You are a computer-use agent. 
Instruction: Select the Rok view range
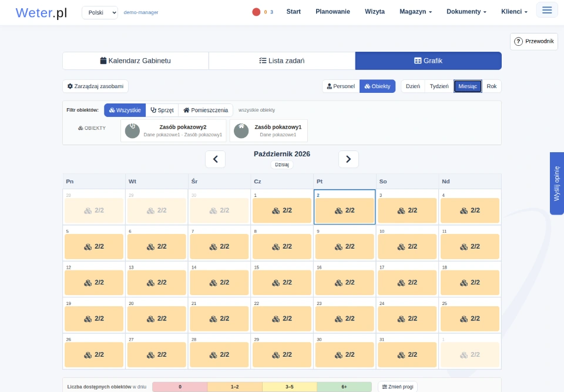click(x=492, y=86)
